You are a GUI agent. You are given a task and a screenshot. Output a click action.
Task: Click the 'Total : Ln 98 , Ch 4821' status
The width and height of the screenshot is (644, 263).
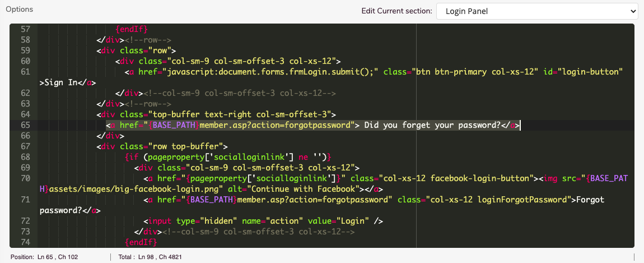click(150, 257)
